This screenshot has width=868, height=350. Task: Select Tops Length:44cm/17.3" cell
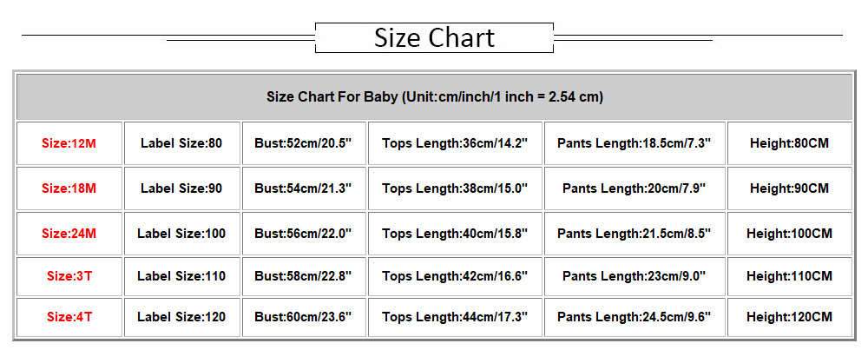tap(455, 317)
